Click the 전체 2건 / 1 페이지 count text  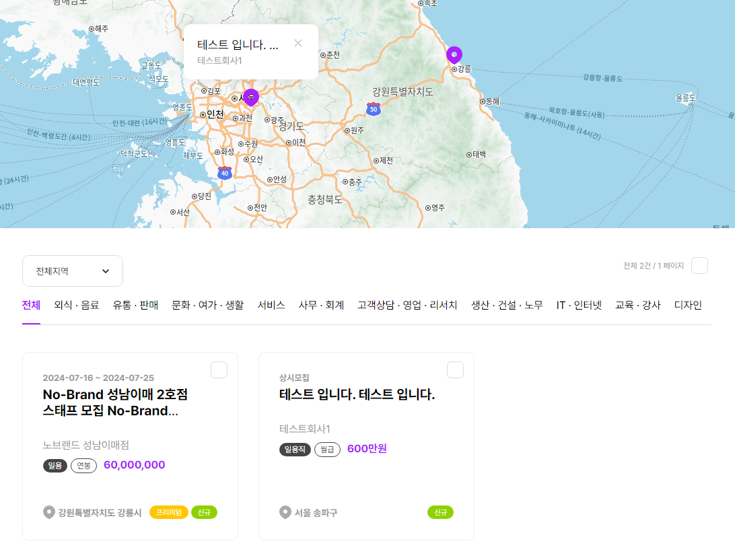654,266
